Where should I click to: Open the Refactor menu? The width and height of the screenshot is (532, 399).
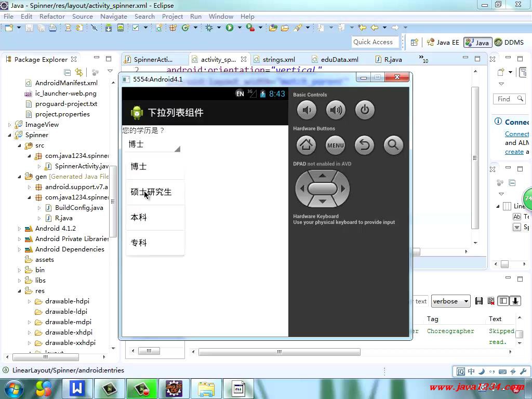(x=52, y=16)
